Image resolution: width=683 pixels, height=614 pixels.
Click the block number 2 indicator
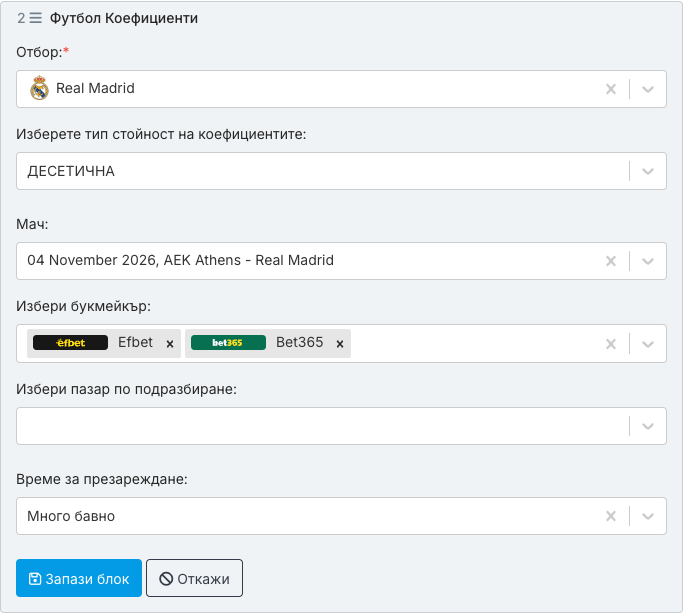(x=21, y=18)
